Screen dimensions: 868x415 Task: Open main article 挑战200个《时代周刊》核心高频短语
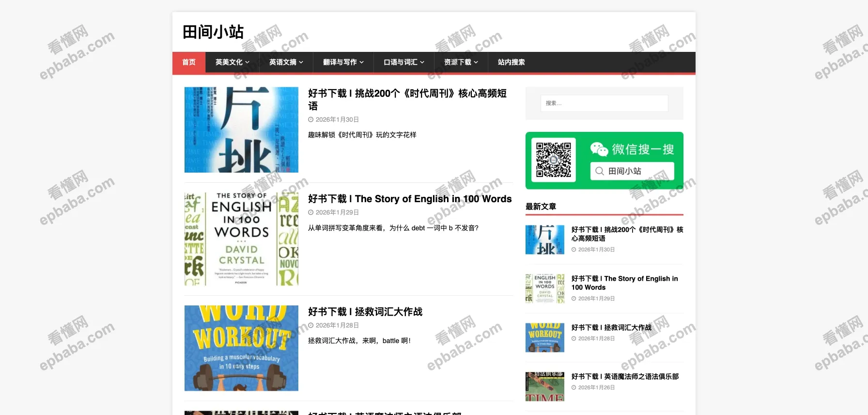407,99
